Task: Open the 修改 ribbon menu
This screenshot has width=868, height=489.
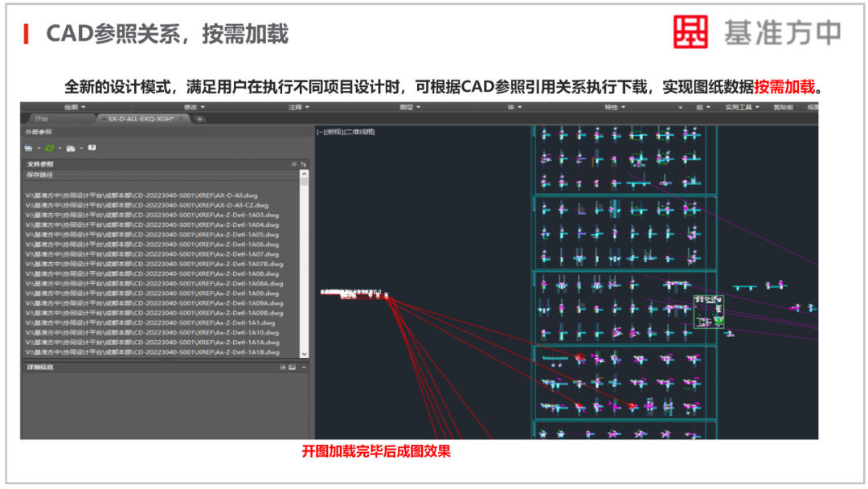Action: point(193,107)
